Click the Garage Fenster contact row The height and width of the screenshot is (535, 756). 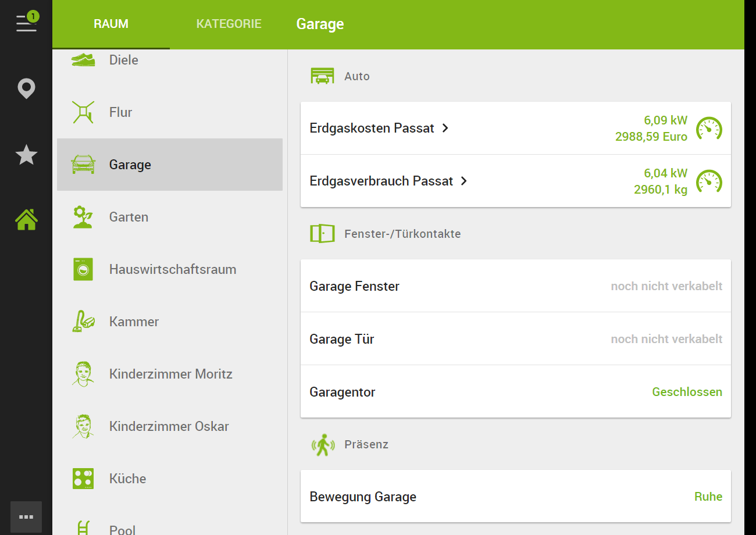tap(515, 286)
